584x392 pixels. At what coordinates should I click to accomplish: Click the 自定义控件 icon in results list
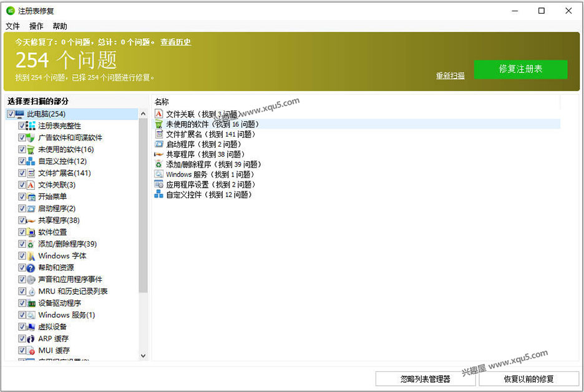(x=158, y=194)
